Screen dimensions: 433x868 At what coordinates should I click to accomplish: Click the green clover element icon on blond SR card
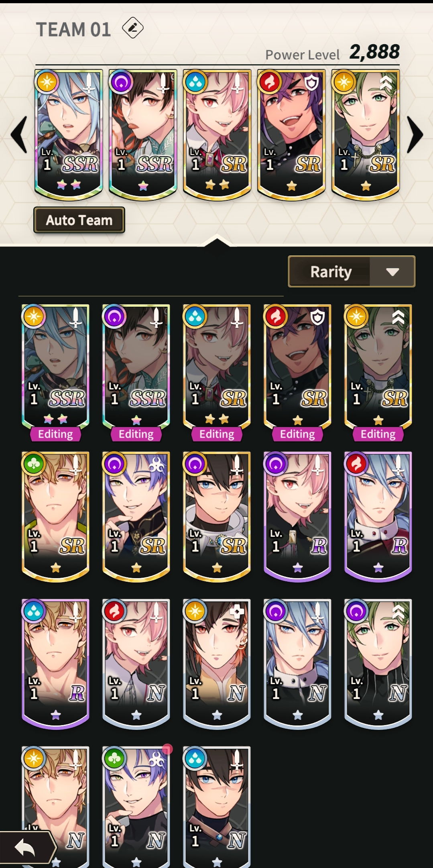pos(34,464)
